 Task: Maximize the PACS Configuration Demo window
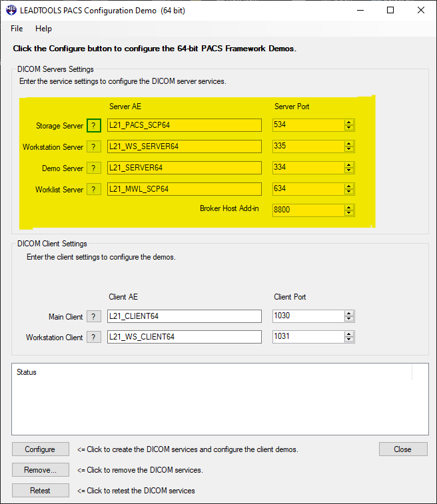tap(390, 10)
